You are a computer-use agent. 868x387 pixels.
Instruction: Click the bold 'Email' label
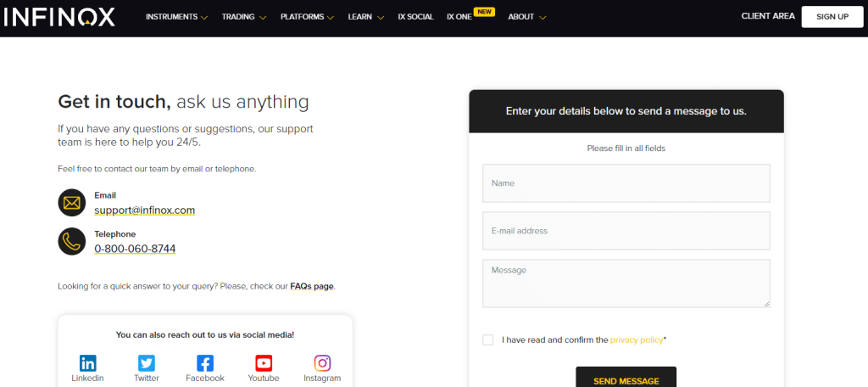[105, 196]
